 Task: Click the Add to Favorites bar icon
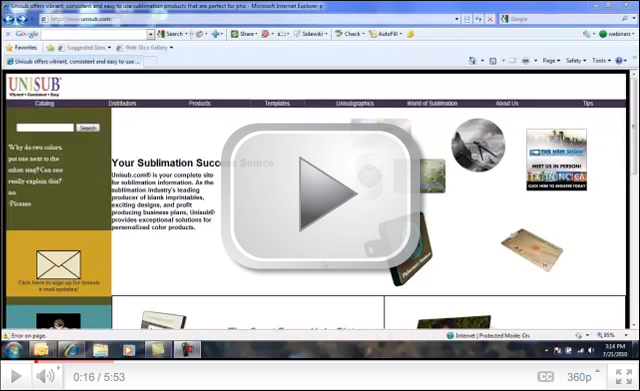(50, 48)
